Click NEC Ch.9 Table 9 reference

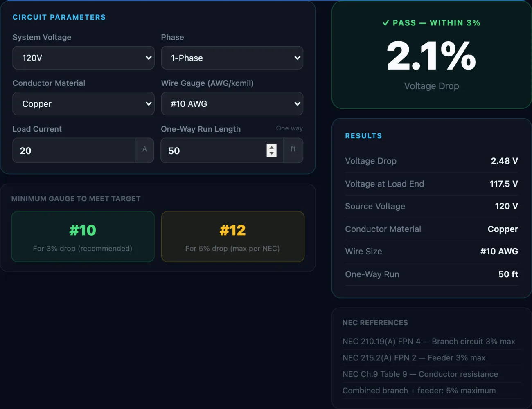(420, 374)
